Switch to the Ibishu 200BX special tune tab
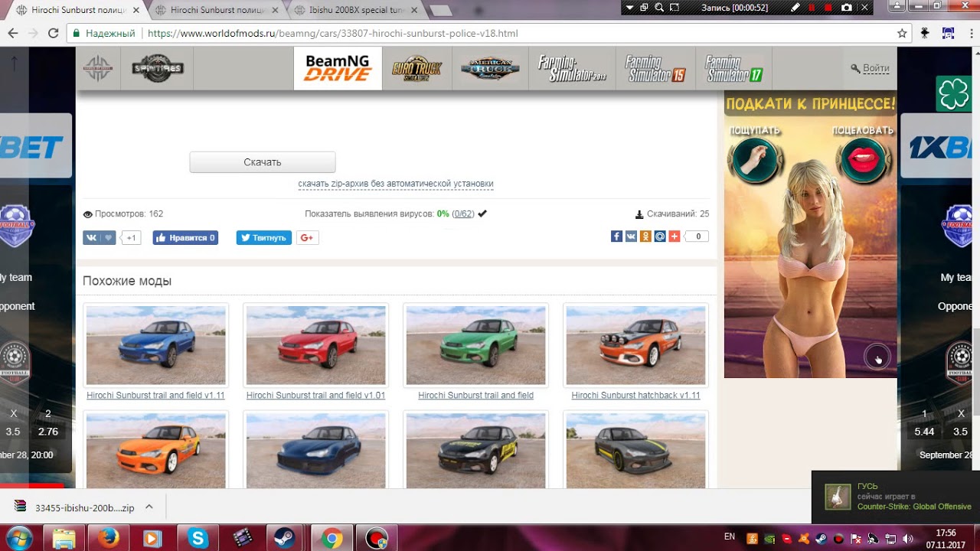 click(x=355, y=10)
